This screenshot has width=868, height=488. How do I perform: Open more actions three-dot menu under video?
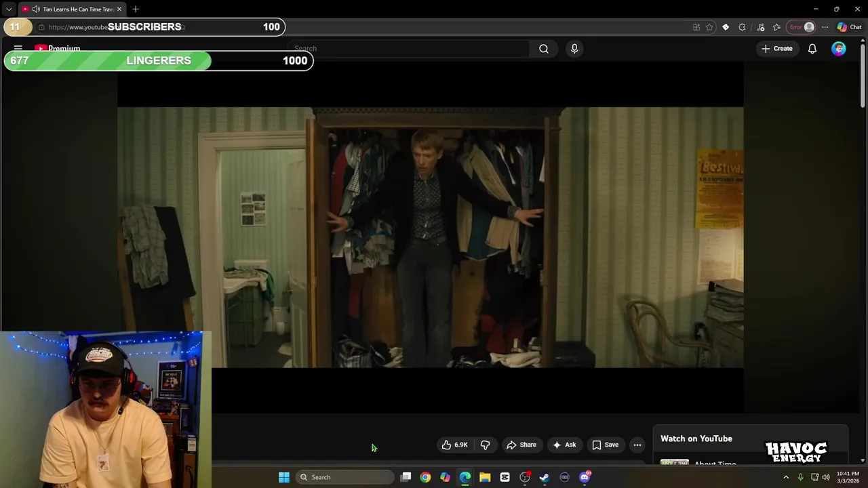tap(637, 445)
